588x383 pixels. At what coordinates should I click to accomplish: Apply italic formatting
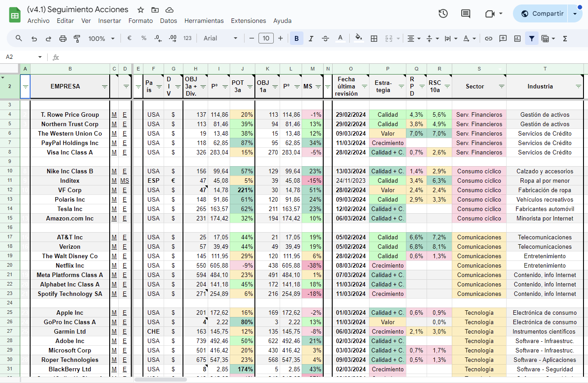(x=311, y=39)
